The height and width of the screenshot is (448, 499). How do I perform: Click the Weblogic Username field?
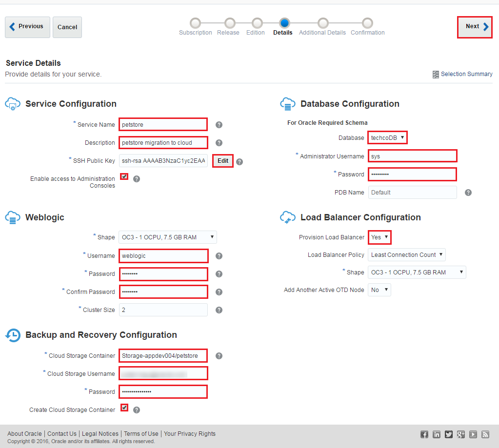pos(163,255)
